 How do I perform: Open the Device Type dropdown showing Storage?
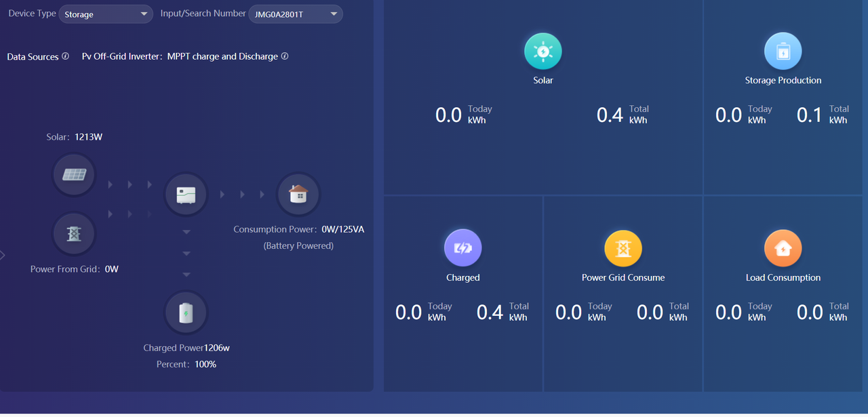106,14
